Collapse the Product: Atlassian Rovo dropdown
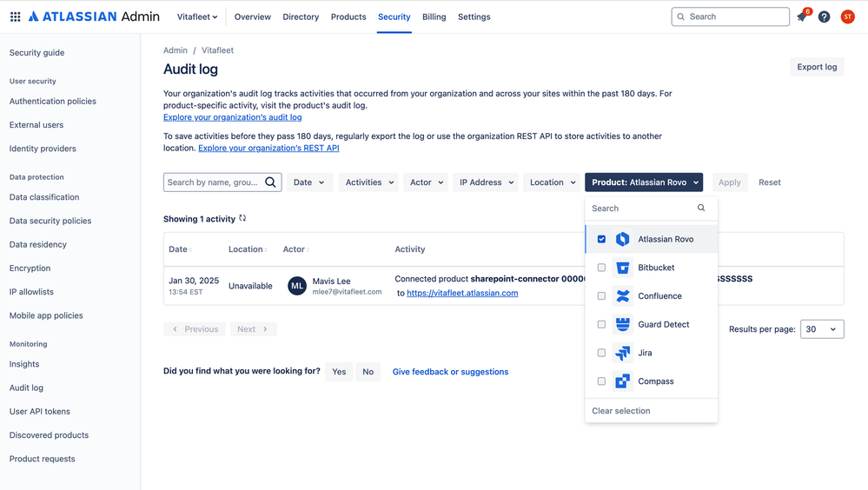The image size is (868, 490). (x=644, y=182)
